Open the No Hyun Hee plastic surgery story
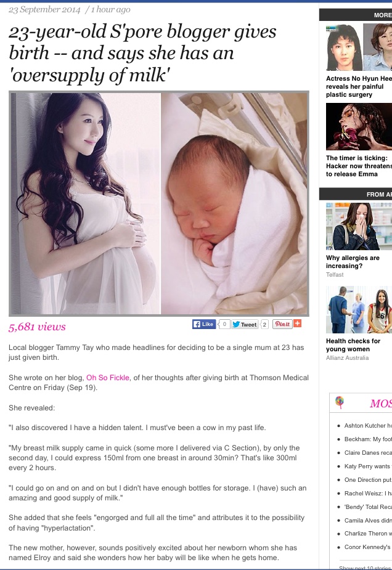This screenshot has height=570, width=392. tap(359, 86)
